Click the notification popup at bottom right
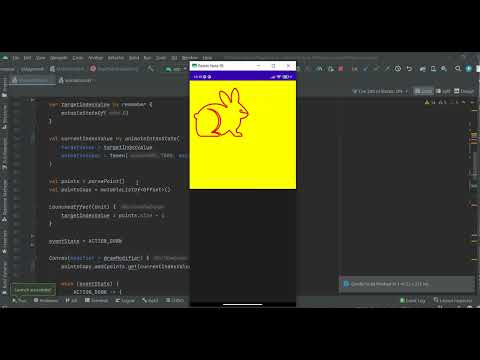480x360 pixels. pos(407,284)
